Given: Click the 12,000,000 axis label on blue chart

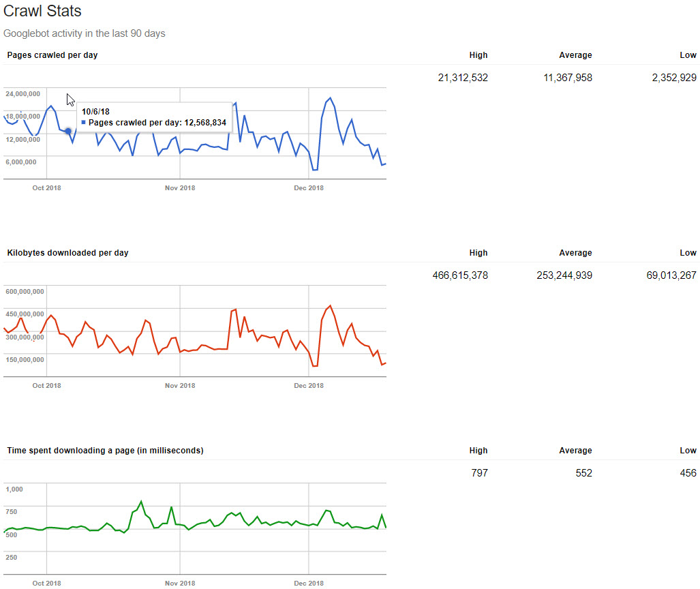Looking at the screenshot, I should pos(22,139).
